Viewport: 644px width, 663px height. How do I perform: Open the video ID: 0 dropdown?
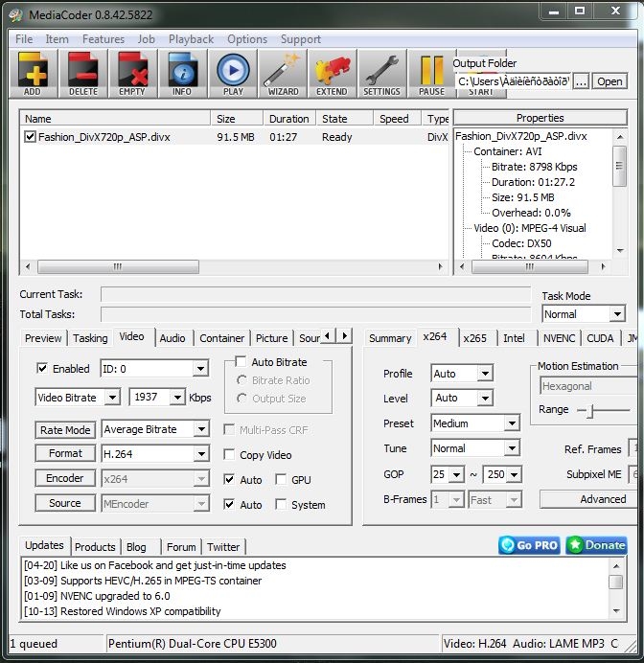tap(154, 369)
